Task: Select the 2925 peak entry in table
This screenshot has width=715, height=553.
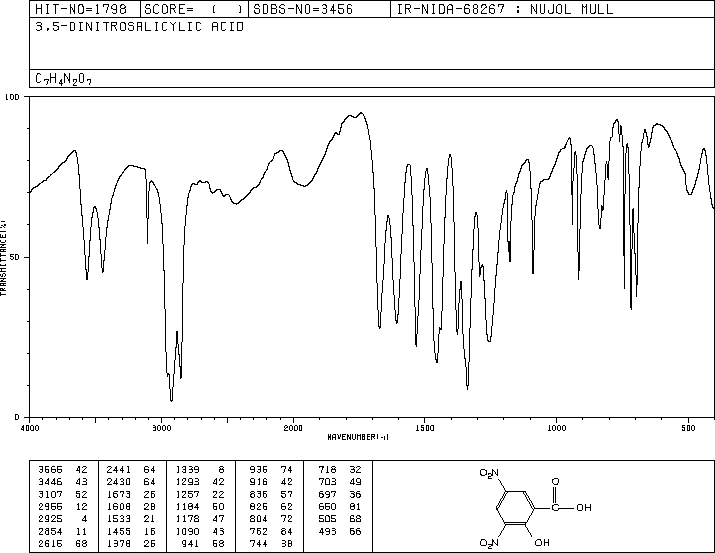Action: 62,519
